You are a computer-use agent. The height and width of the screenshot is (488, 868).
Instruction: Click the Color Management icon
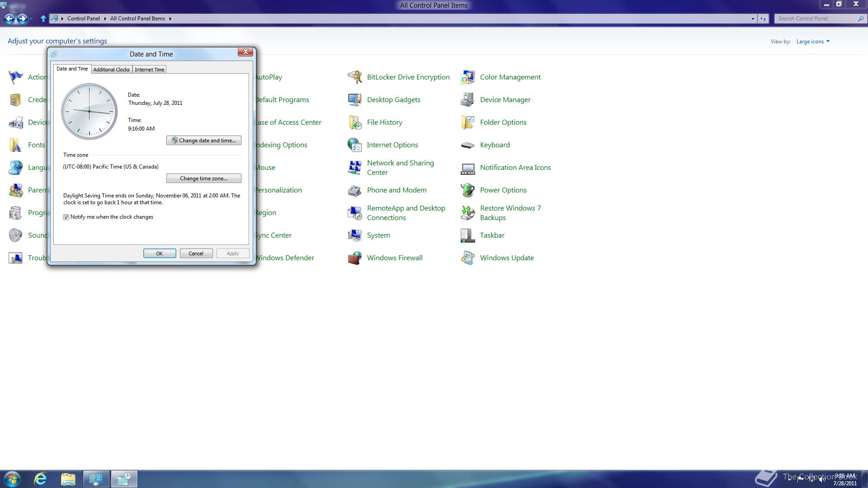coord(467,77)
